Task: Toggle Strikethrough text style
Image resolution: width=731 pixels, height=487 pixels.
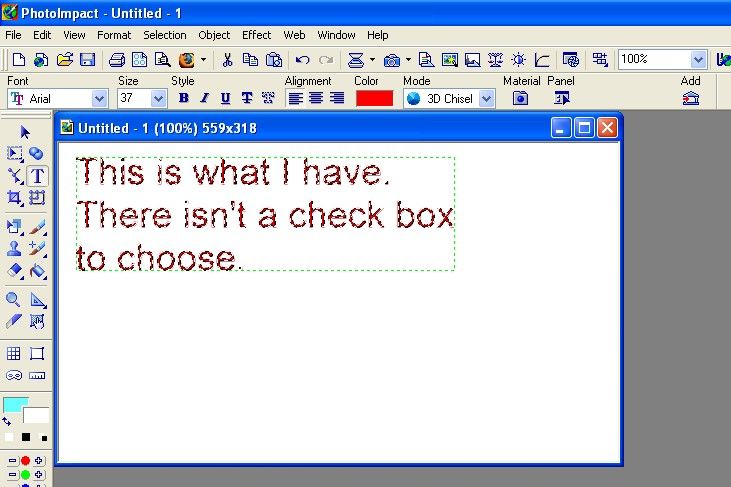Action: (247, 98)
